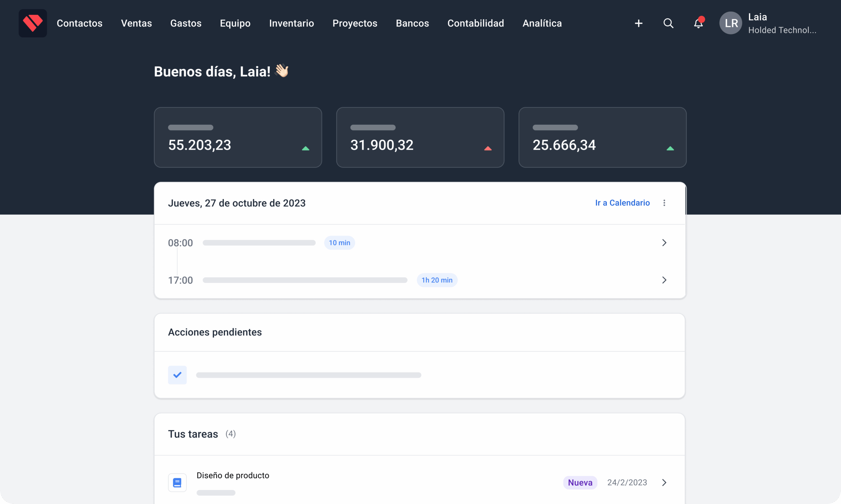Open the 25.666,34 summary card
This screenshot has width=841, height=504.
[x=602, y=137]
